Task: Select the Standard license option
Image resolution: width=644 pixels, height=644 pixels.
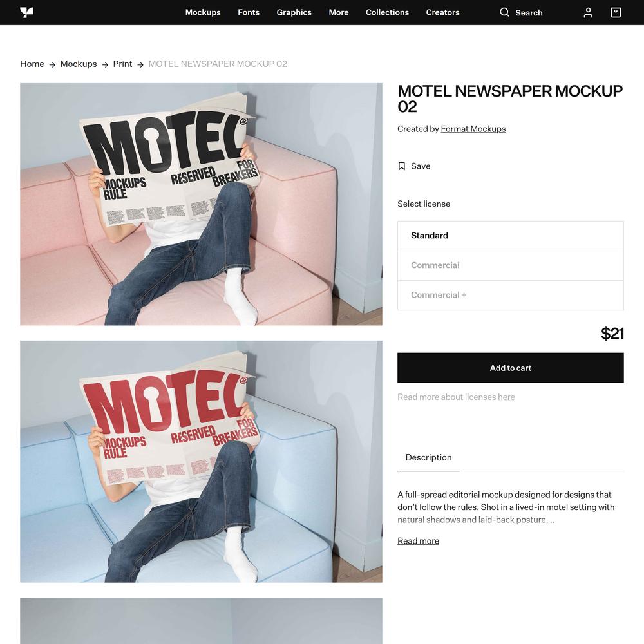Action: point(511,236)
